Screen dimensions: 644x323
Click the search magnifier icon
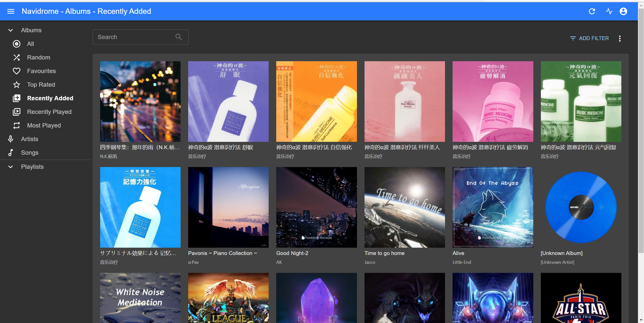pos(179,37)
